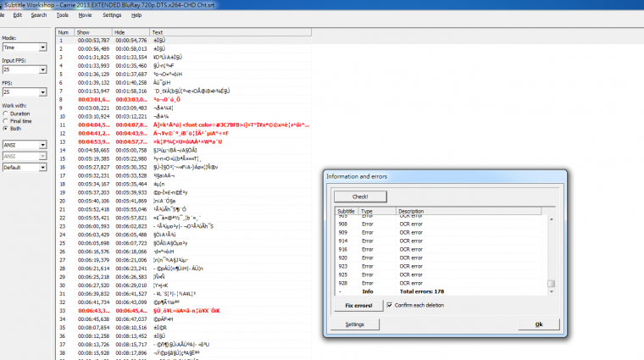Screen dimensions: 644x360
Task: Expand the Default dropdown
Action: point(42,168)
